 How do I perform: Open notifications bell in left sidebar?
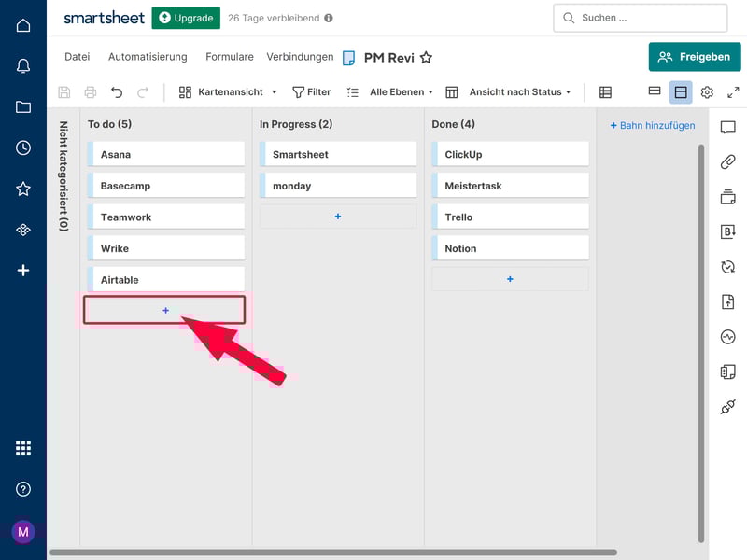pyautogui.click(x=23, y=66)
